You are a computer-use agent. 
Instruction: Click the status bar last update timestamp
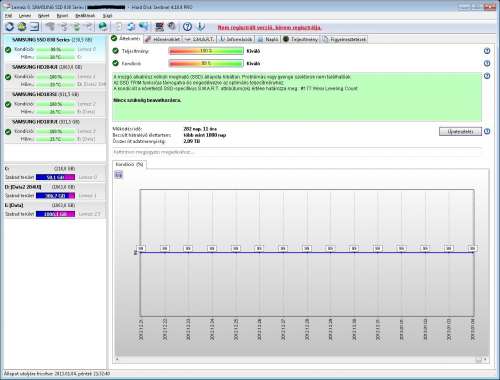(57, 374)
